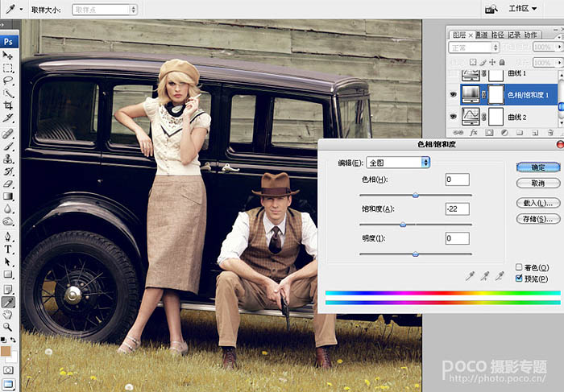Select the Move tool
The width and height of the screenshot is (564, 392).
coord(8,56)
